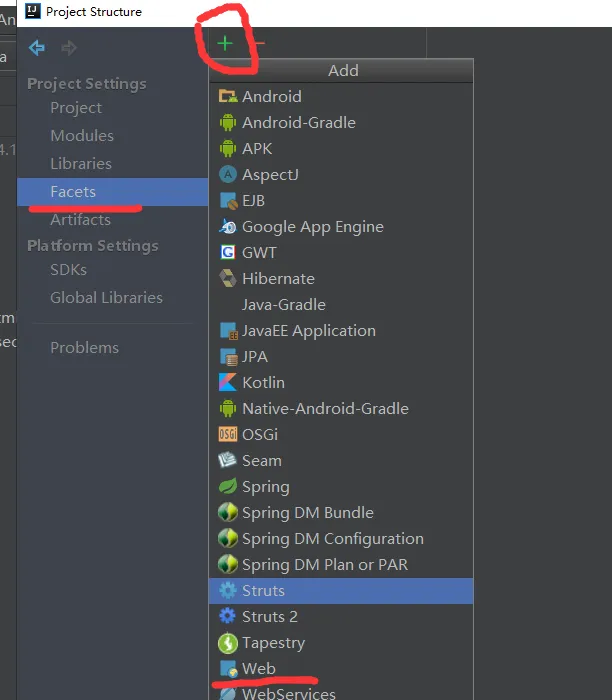The width and height of the screenshot is (612, 700).
Task: Select SDKs under Platform Settings
Action: click(68, 270)
